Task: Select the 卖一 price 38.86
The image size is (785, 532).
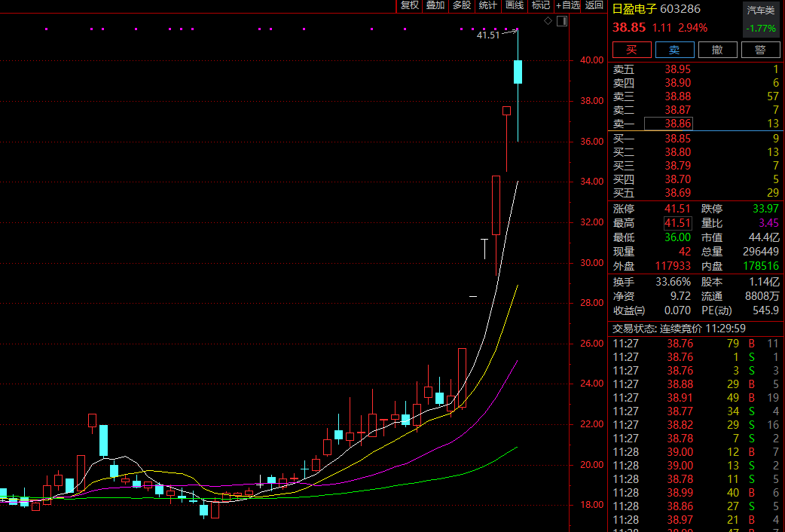Action: point(677,124)
